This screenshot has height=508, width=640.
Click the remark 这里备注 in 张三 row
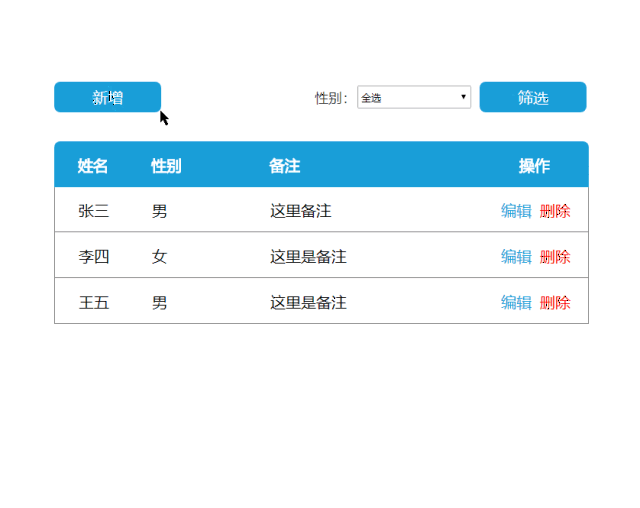tap(300, 211)
